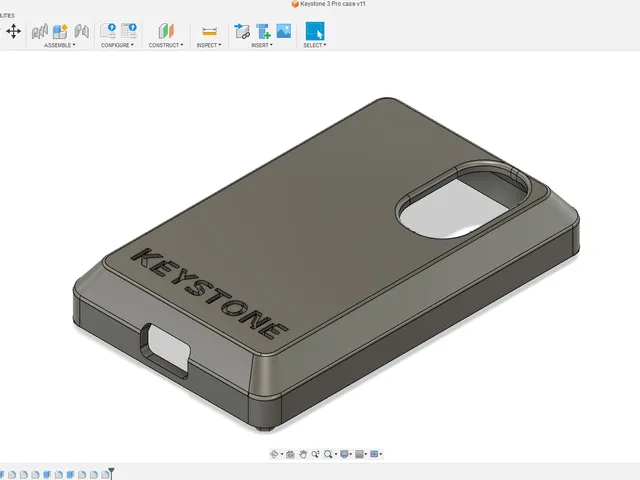Click the orange document cube icon in title
This screenshot has width=640, height=480.
tap(295, 4)
